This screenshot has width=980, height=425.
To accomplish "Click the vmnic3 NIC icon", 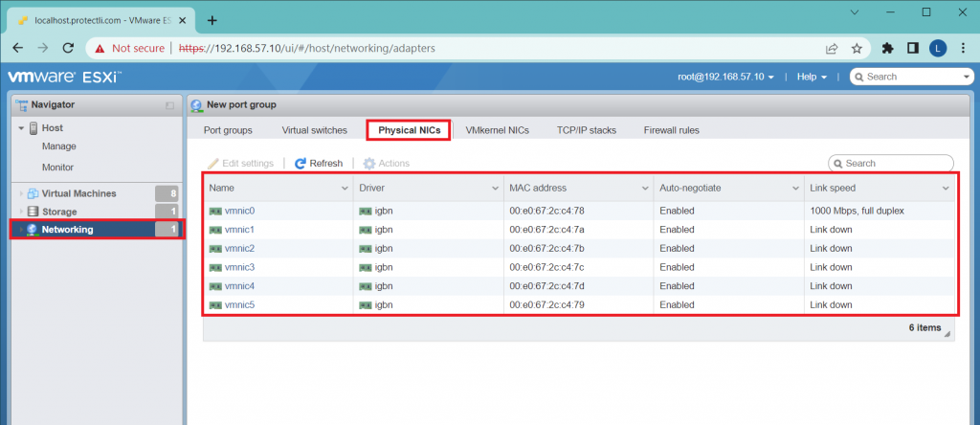I will click(215, 267).
